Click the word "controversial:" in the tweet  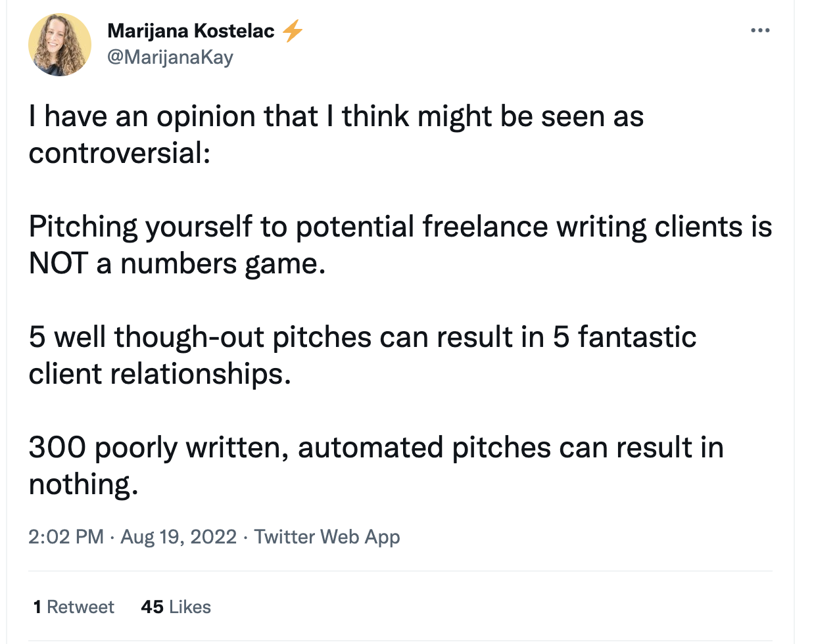(120, 153)
